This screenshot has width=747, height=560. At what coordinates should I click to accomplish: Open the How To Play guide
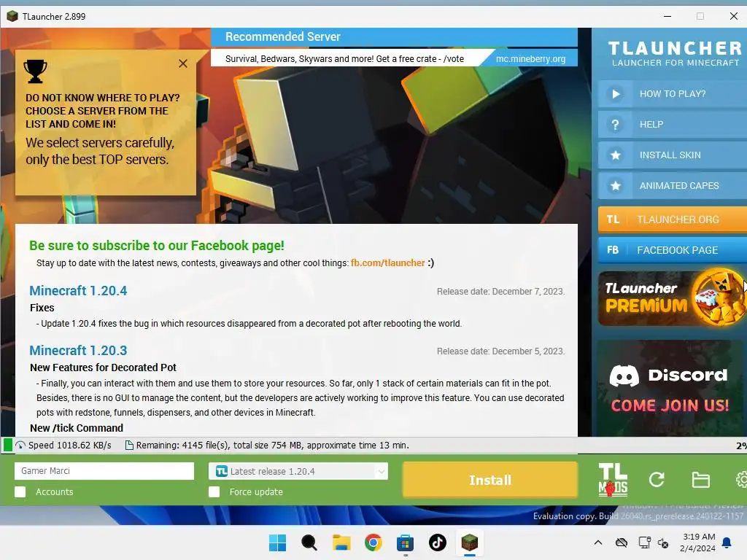(x=672, y=94)
